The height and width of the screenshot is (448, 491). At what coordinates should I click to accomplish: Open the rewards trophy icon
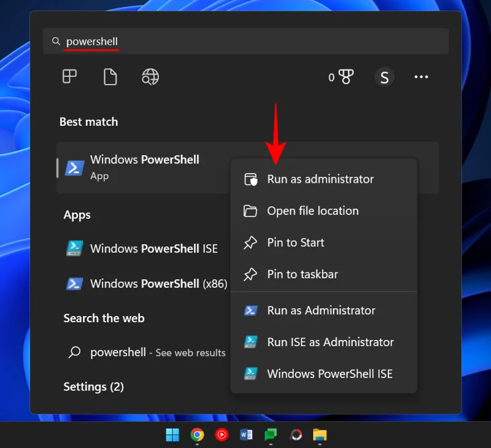(x=346, y=77)
